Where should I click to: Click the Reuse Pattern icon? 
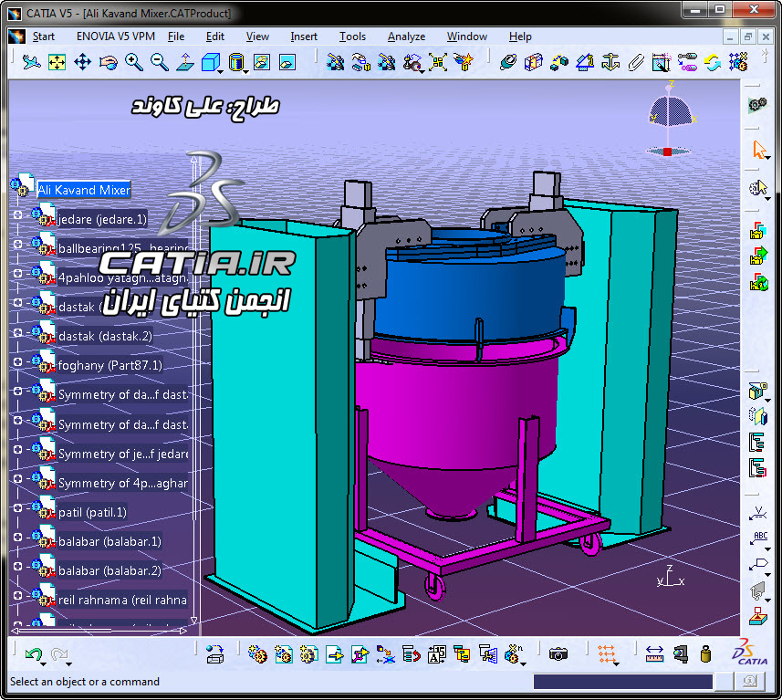click(738, 62)
